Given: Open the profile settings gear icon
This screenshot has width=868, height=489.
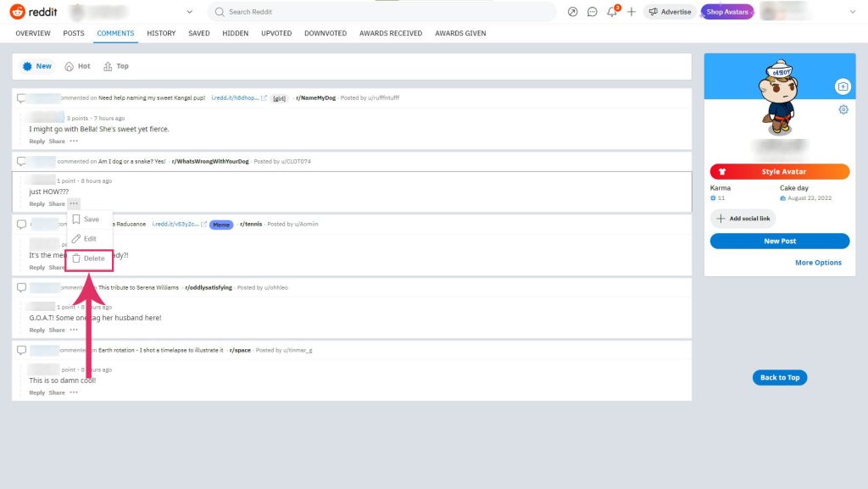Looking at the screenshot, I should (x=843, y=109).
